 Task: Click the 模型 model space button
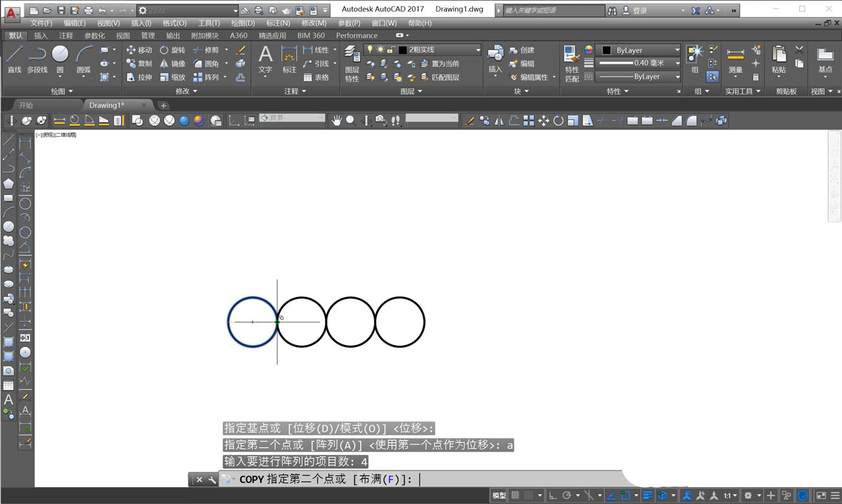coord(499,496)
